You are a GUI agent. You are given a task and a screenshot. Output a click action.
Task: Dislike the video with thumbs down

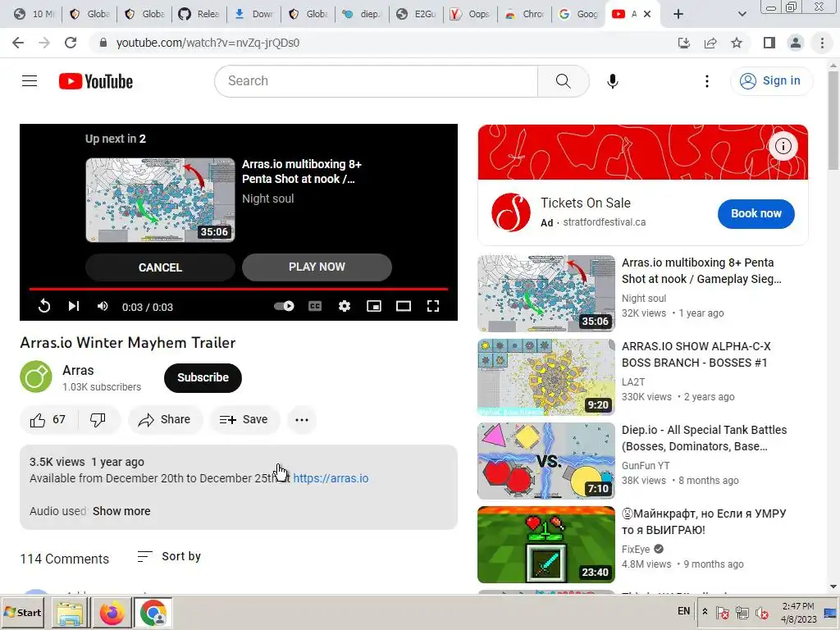click(x=98, y=419)
